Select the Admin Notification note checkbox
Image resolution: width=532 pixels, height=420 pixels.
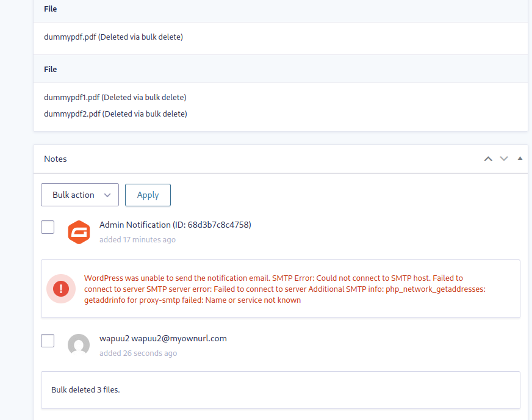coord(48,227)
